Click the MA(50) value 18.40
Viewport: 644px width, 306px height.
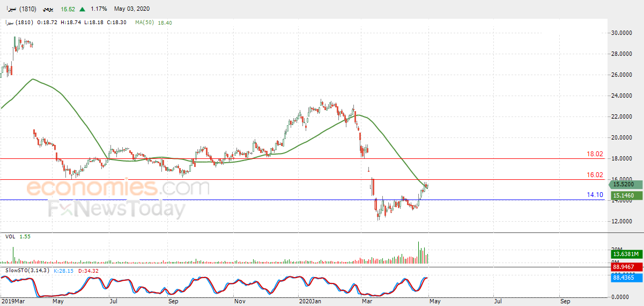point(166,23)
